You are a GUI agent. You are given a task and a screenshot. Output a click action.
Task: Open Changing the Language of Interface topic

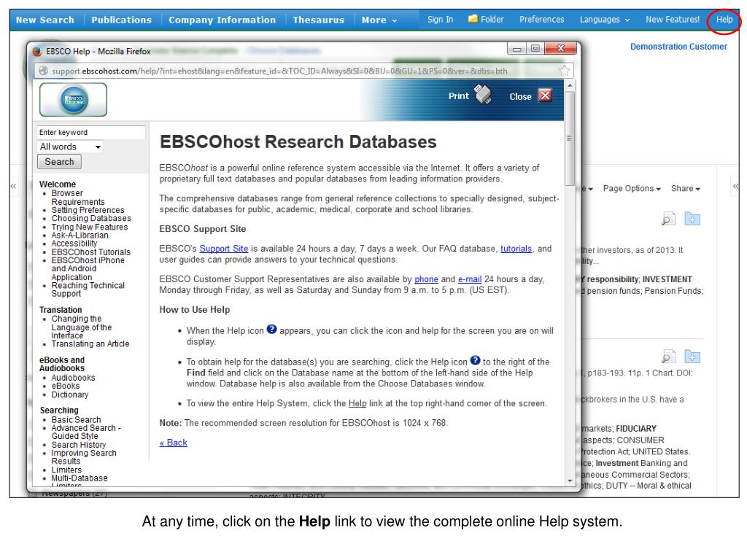82,327
